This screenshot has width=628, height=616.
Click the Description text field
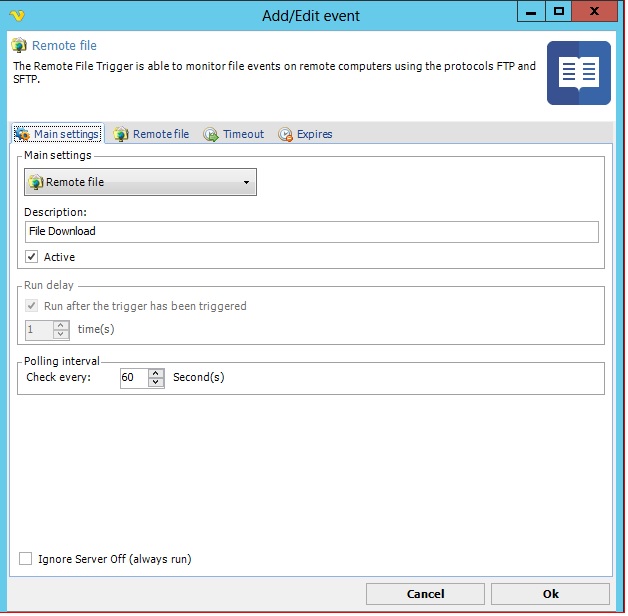[311, 231]
